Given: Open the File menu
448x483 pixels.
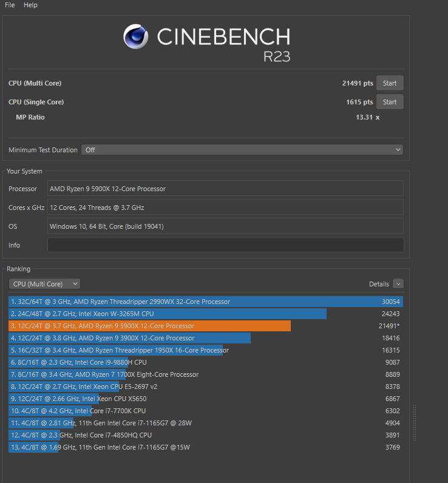Looking at the screenshot, I should pos(10,5).
